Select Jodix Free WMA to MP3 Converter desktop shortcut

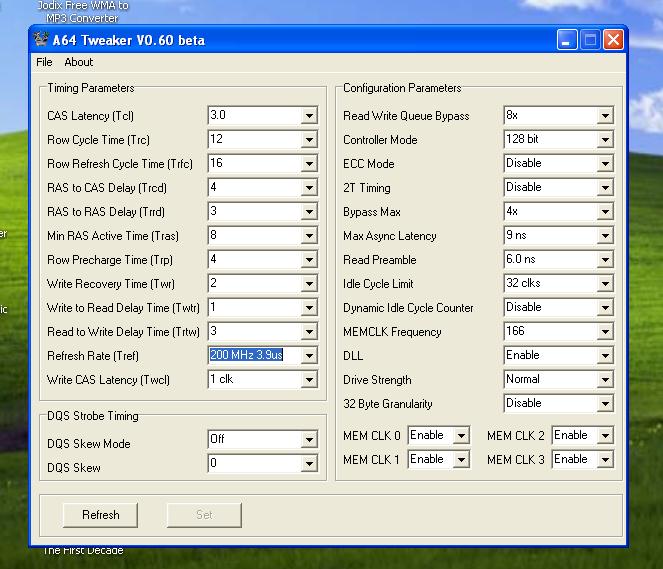[82, 12]
